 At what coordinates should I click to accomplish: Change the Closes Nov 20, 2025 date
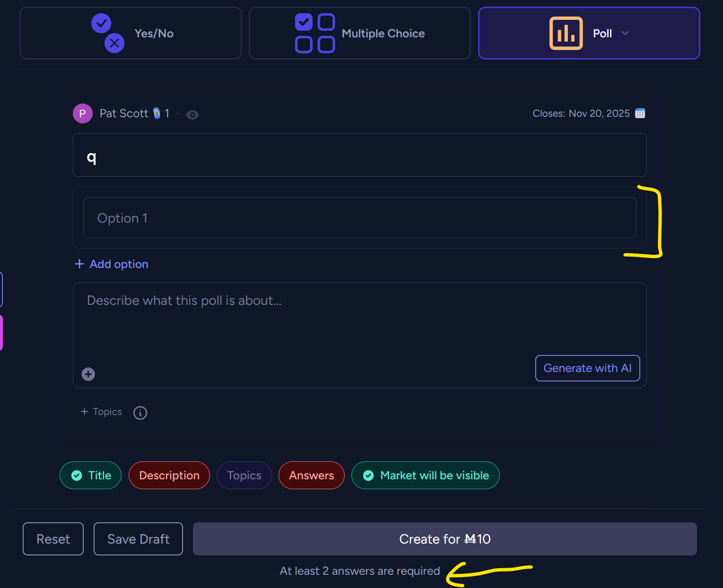[581, 113]
